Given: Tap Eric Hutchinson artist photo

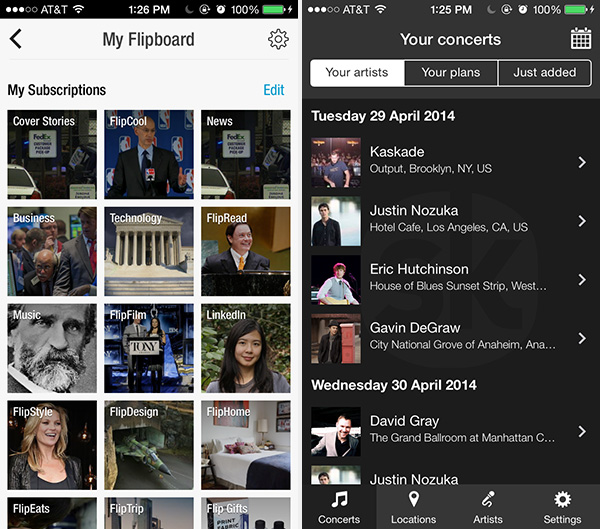Looking at the screenshot, I should click(x=336, y=280).
